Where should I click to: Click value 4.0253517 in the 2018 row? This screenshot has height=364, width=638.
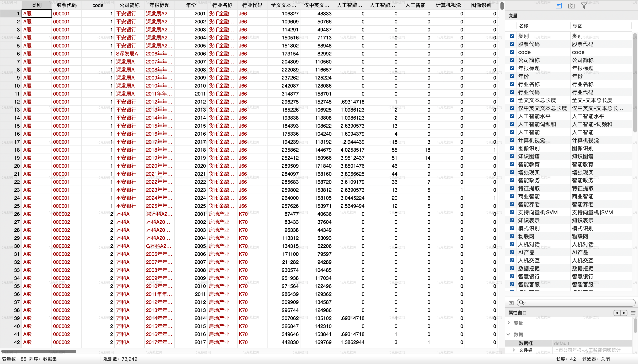(349, 150)
